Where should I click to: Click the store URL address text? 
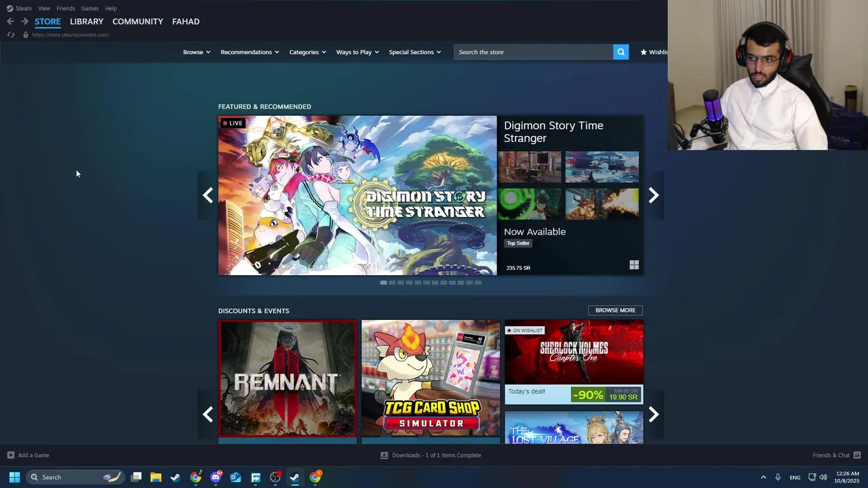(x=70, y=35)
